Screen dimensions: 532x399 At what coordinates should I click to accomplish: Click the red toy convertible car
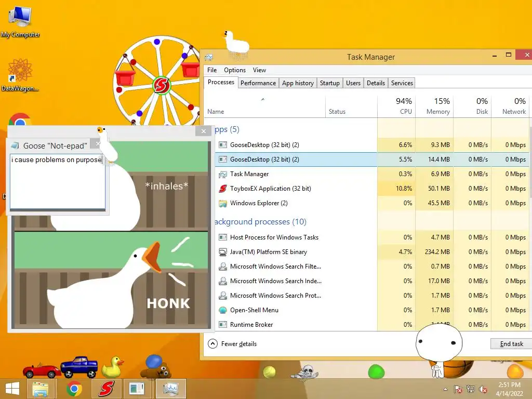(42, 370)
